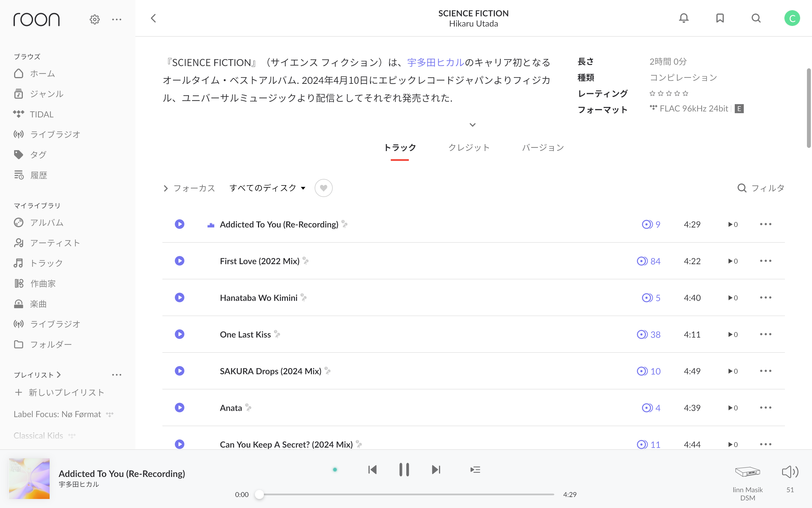Screen dimensions: 812x508
Task: Pause playback in the footer
Action: pyautogui.click(x=404, y=469)
